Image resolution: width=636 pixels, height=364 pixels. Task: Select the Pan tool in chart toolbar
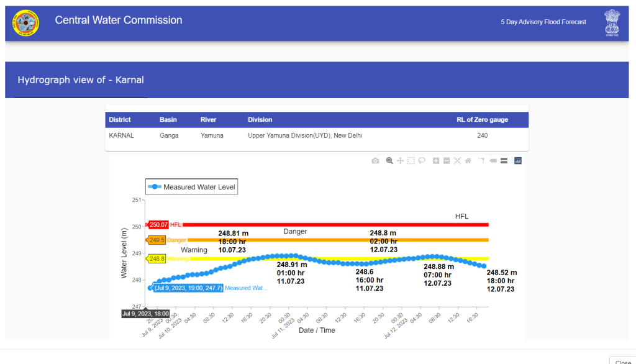pyautogui.click(x=400, y=161)
